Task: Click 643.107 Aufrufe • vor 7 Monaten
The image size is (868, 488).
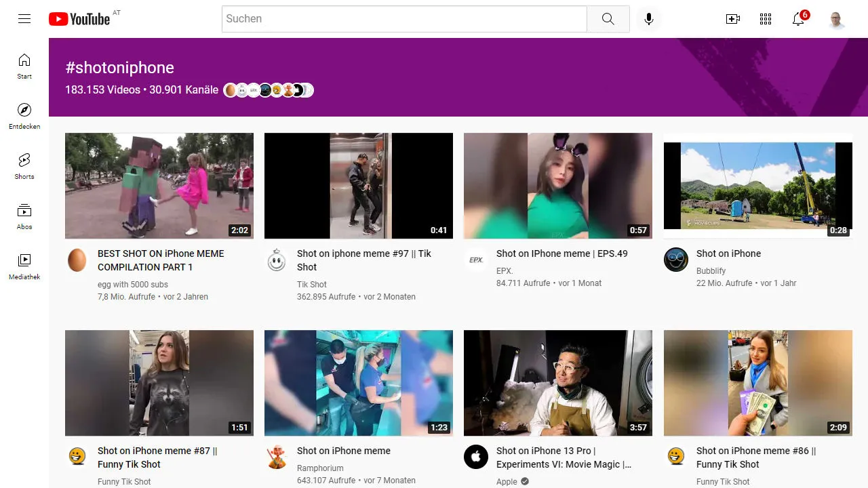Action: (356, 481)
